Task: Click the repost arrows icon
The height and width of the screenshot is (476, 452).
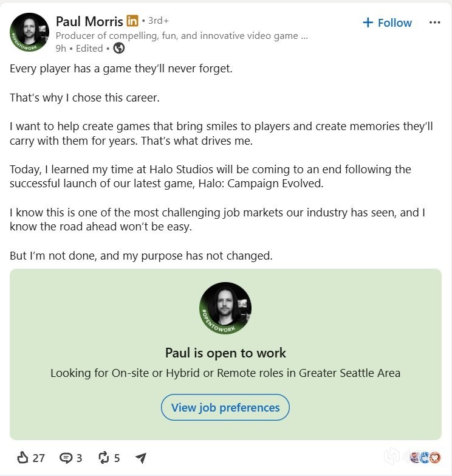Action: click(x=104, y=458)
